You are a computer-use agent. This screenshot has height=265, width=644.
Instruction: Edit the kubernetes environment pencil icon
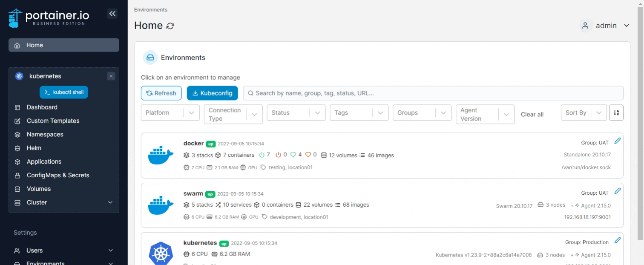(618, 240)
